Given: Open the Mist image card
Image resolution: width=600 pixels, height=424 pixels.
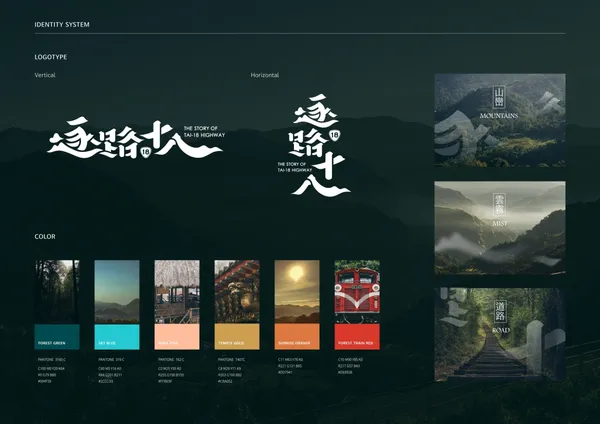Looking at the screenshot, I should point(500,228).
